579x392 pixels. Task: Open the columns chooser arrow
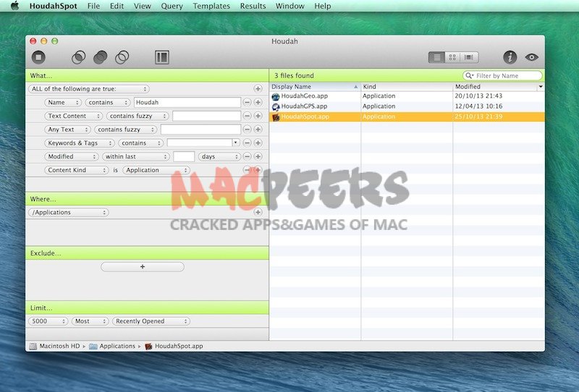[x=541, y=87]
